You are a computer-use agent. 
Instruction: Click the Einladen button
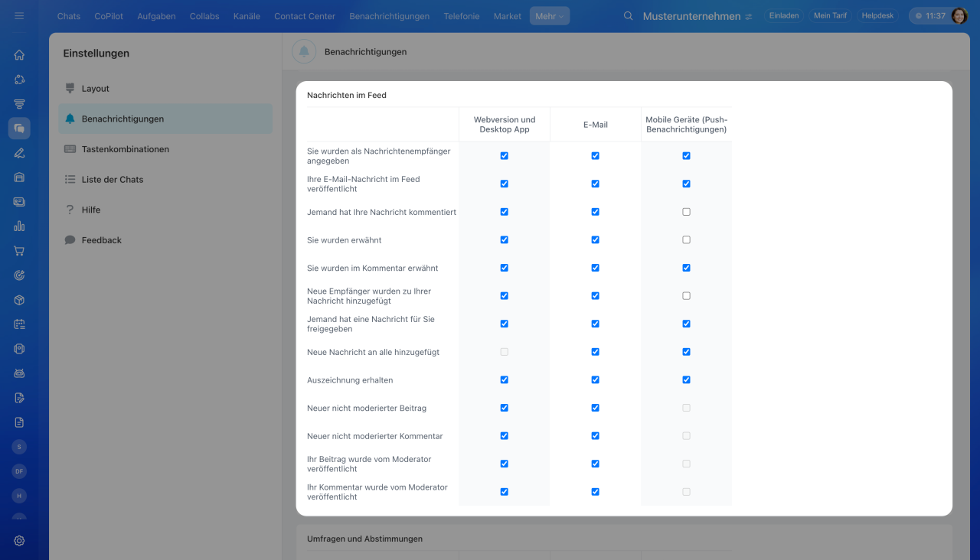click(784, 16)
